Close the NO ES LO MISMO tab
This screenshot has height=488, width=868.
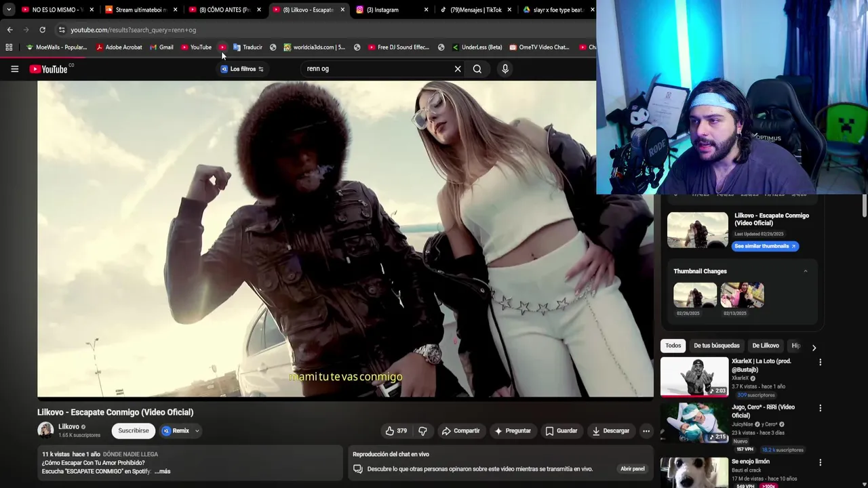coord(92,9)
